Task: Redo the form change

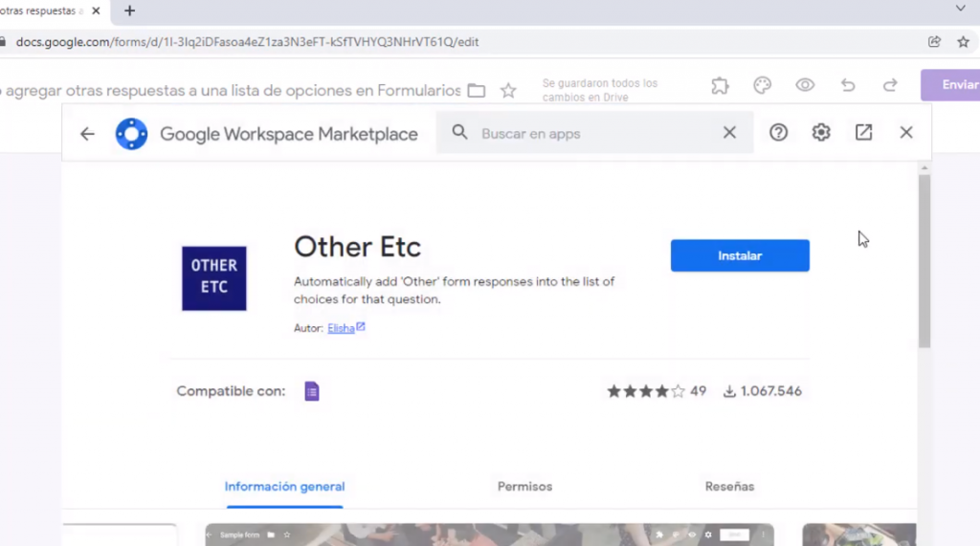Action: pos(890,85)
